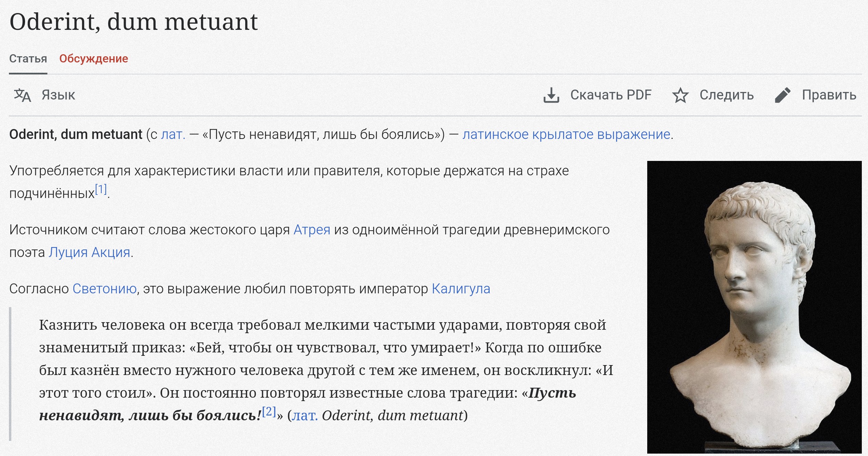The image size is (868, 456).
Task: Click bold text Oderint, dum metuant in intro
Action: (76, 135)
